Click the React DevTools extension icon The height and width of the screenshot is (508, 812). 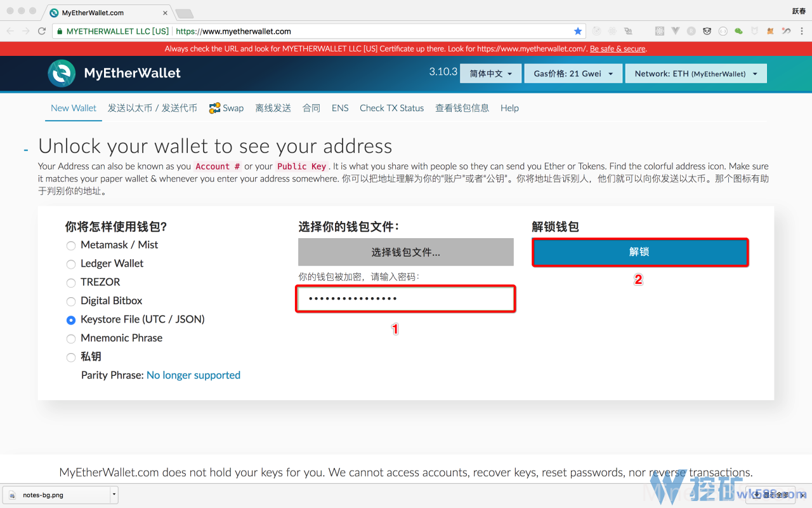click(x=660, y=31)
